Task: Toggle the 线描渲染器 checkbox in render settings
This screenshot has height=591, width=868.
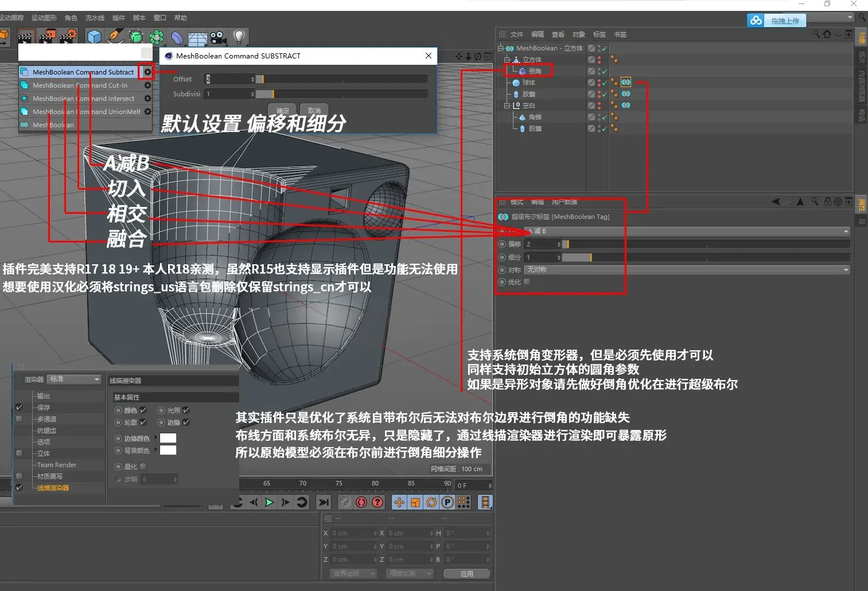Action: [20, 487]
